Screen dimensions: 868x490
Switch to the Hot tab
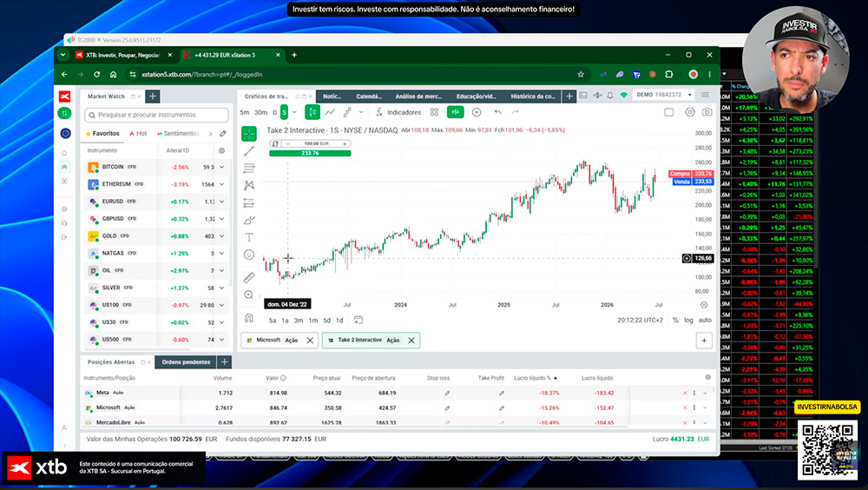pos(138,134)
